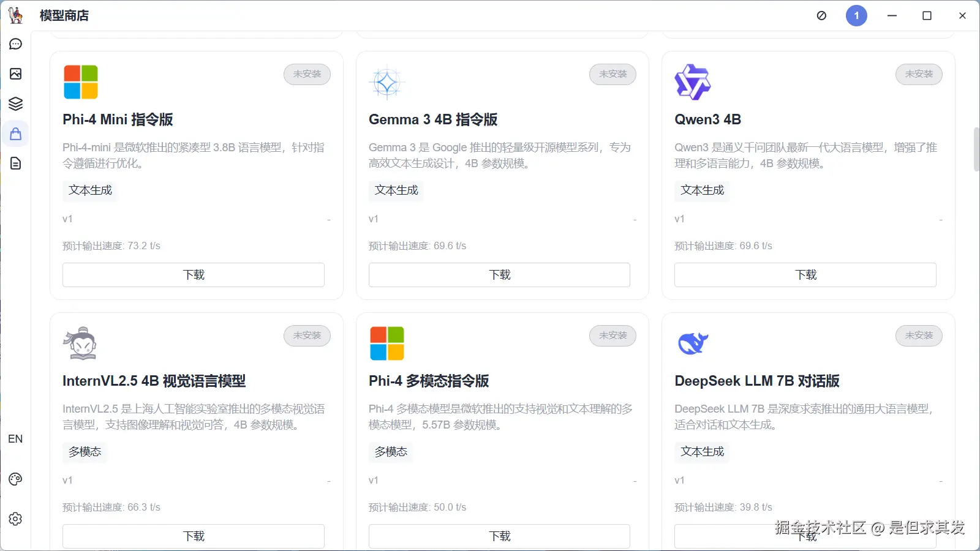
Task: Download Qwen3 4B model
Action: (x=805, y=275)
